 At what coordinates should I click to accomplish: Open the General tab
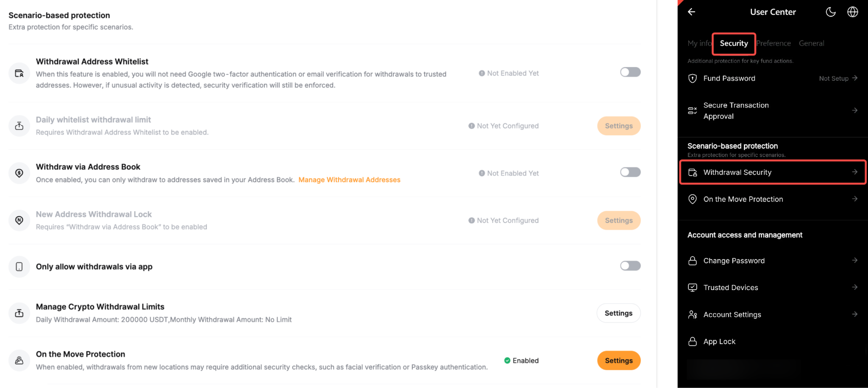[812, 43]
